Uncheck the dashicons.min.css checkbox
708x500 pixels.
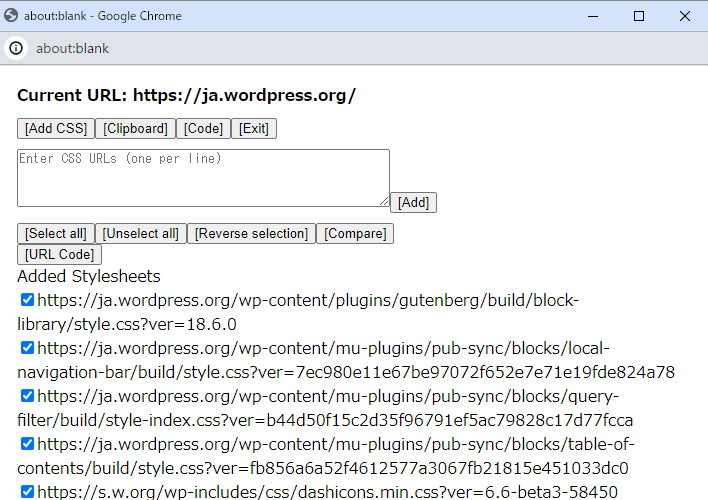(27, 491)
